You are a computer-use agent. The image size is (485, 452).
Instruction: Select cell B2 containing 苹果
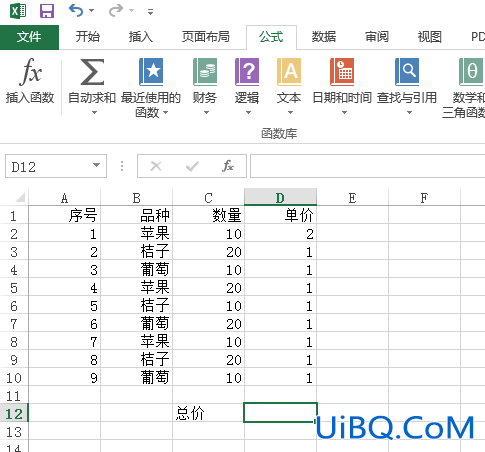pyautogui.click(x=137, y=233)
